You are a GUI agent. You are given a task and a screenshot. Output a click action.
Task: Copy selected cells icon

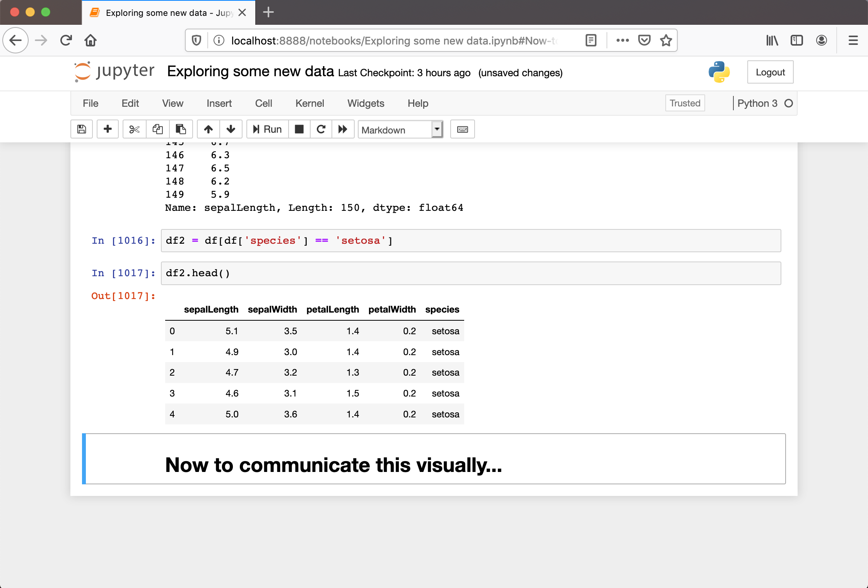(x=157, y=129)
